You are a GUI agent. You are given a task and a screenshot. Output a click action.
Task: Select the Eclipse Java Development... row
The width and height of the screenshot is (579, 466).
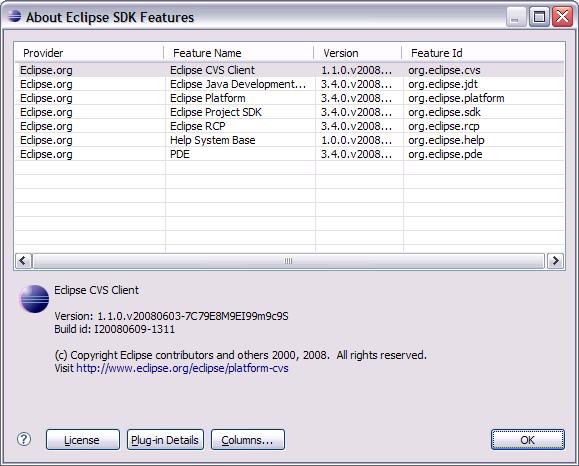point(290,84)
